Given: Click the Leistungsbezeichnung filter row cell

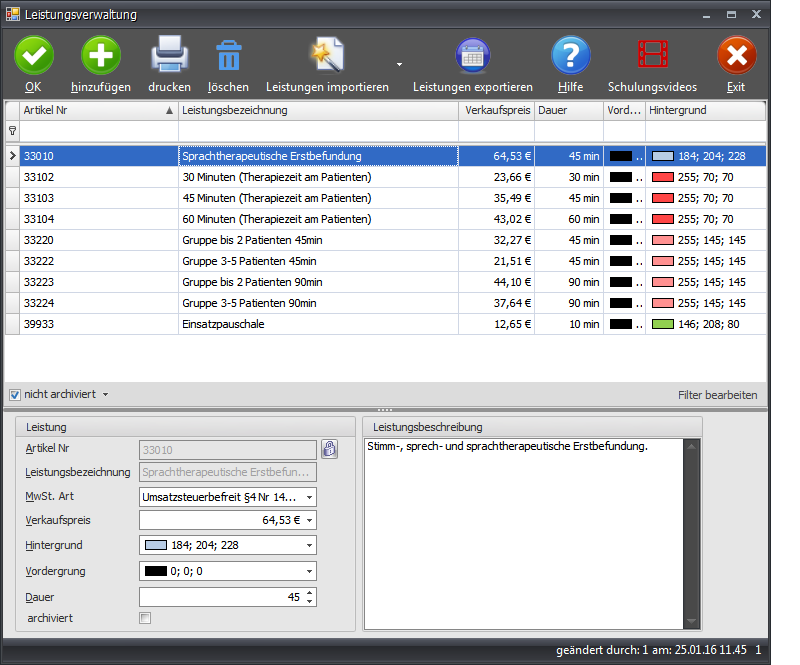Looking at the screenshot, I should click(x=318, y=132).
